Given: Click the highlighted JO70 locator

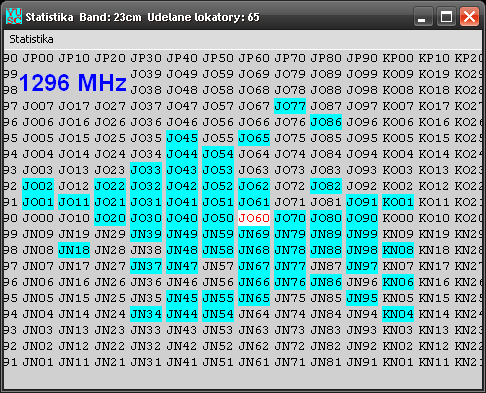Looking at the screenshot, I should tap(290, 218).
